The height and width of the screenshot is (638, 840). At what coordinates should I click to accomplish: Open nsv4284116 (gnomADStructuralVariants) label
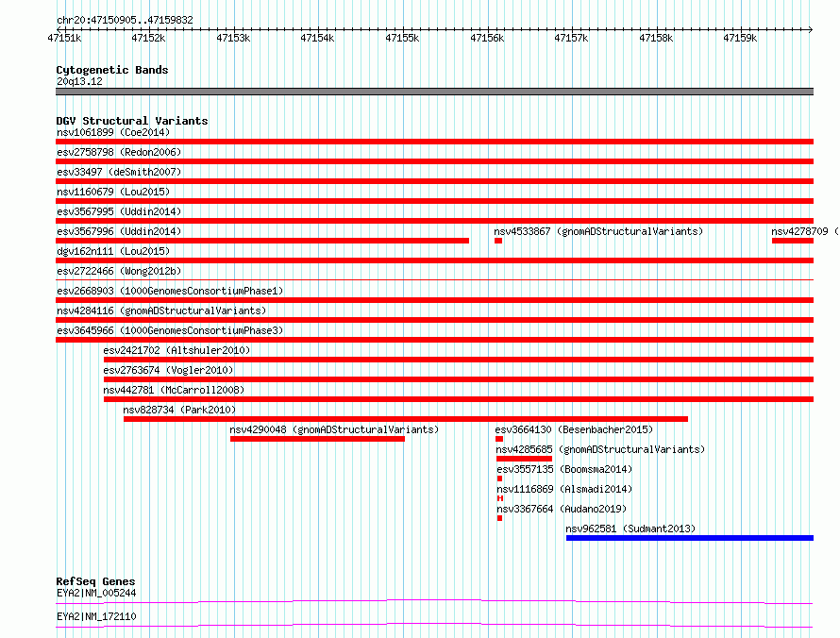tap(161, 311)
